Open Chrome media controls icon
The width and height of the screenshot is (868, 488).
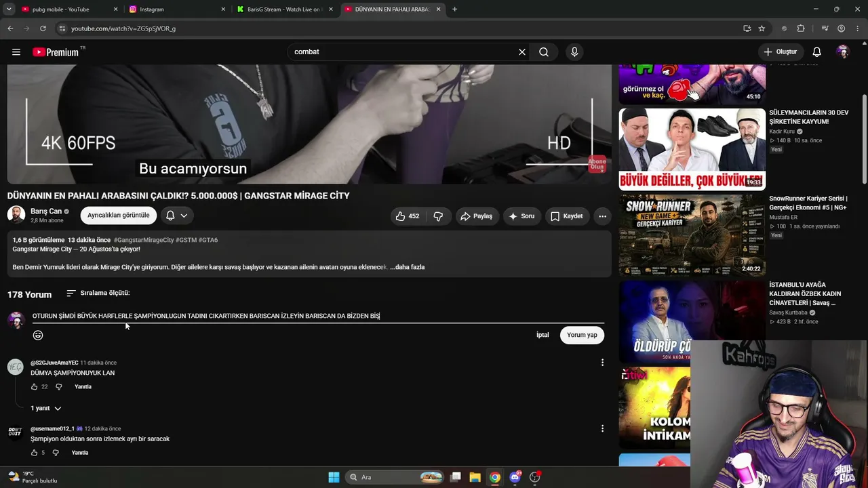825,28
